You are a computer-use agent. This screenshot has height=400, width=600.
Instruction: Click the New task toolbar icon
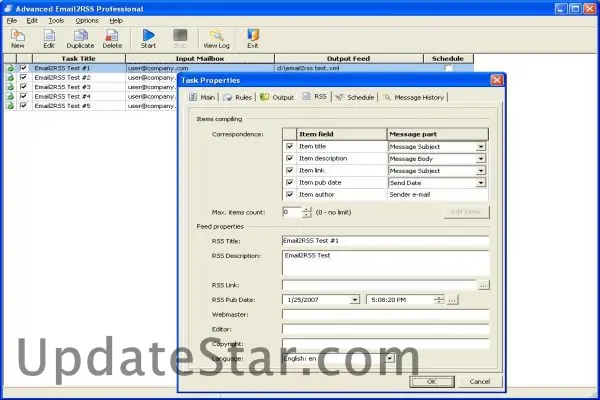pyautogui.click(x=18, y=39)
